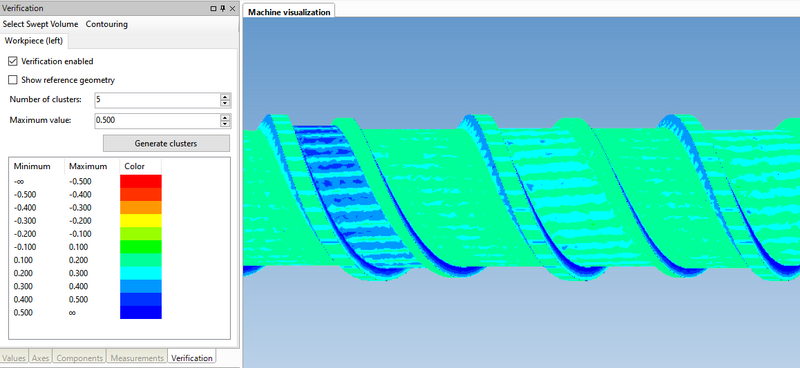800x368 pixels.
Task: Uncheck Verification enabled checkbox
Action: (x=13, y=61)
